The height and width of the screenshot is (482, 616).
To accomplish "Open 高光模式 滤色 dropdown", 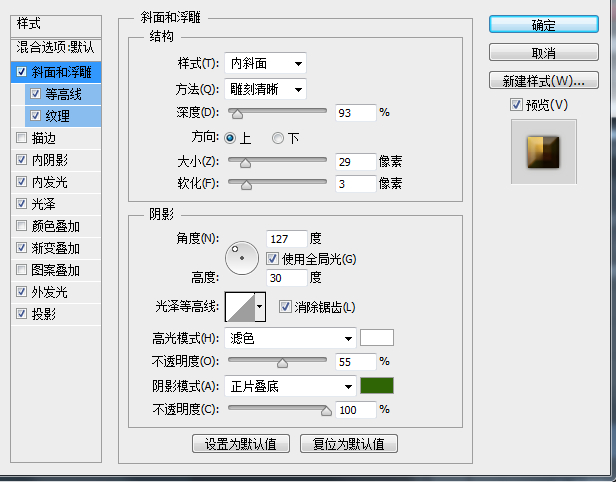I will (x=290, y=338).
